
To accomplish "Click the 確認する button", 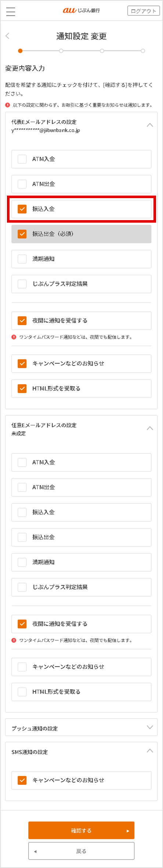I will point(81,831).
